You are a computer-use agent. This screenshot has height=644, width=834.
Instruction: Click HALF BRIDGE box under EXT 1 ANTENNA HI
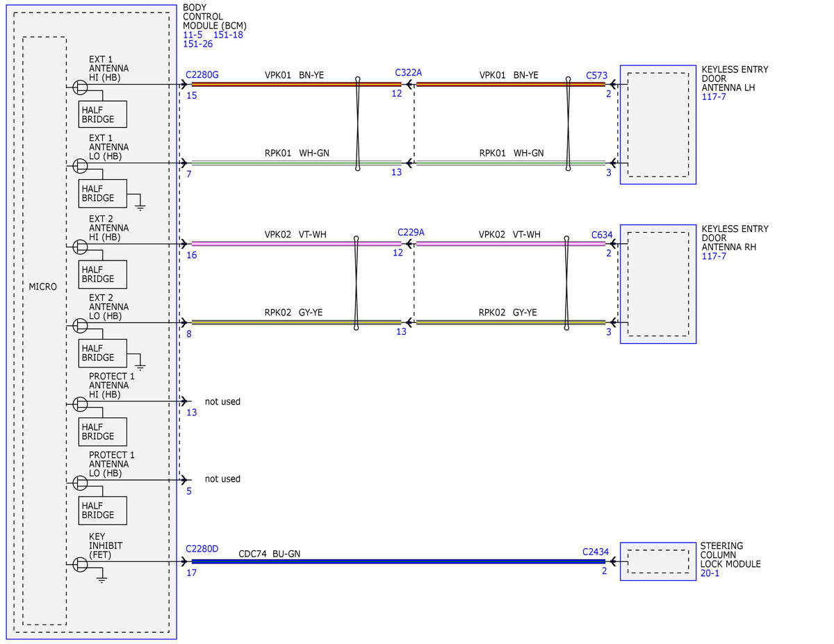click(x=101, y=115)
